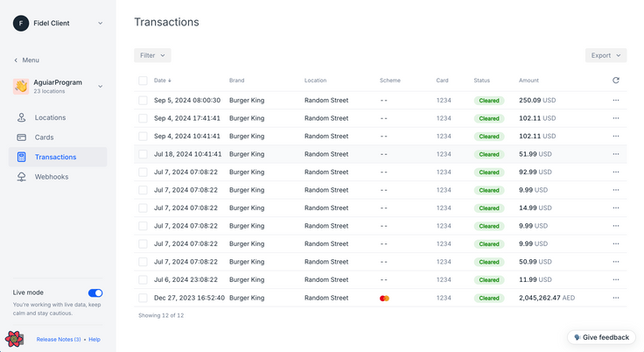The width and height of the screenshot is (644, 352).
Task: Click the 23 locations subtitle
Action: tap(49, 91)
